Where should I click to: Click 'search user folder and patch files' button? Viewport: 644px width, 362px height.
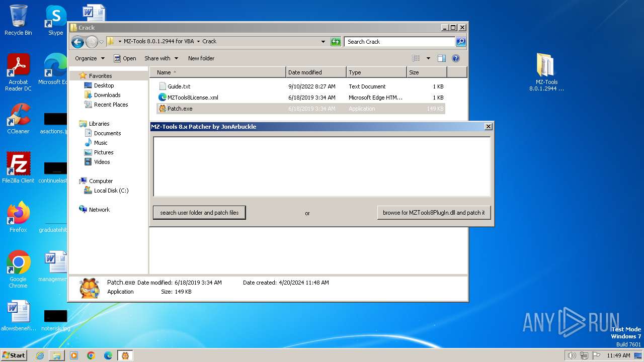coord(199,213)
